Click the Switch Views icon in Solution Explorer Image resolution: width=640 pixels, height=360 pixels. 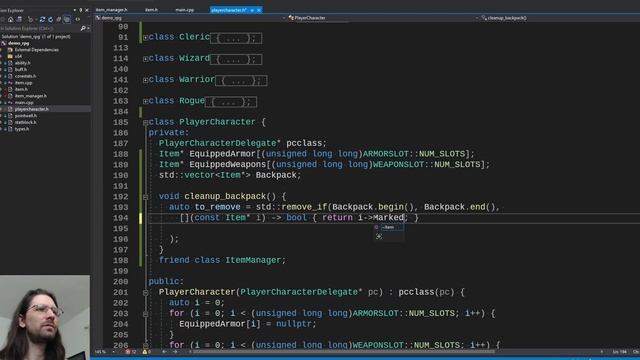pyautogui.click(x=19, y=19)
